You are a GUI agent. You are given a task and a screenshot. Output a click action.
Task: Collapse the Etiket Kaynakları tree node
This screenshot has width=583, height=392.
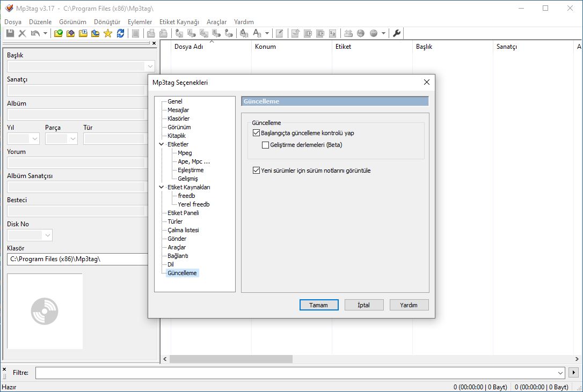[x=162, y=187]
